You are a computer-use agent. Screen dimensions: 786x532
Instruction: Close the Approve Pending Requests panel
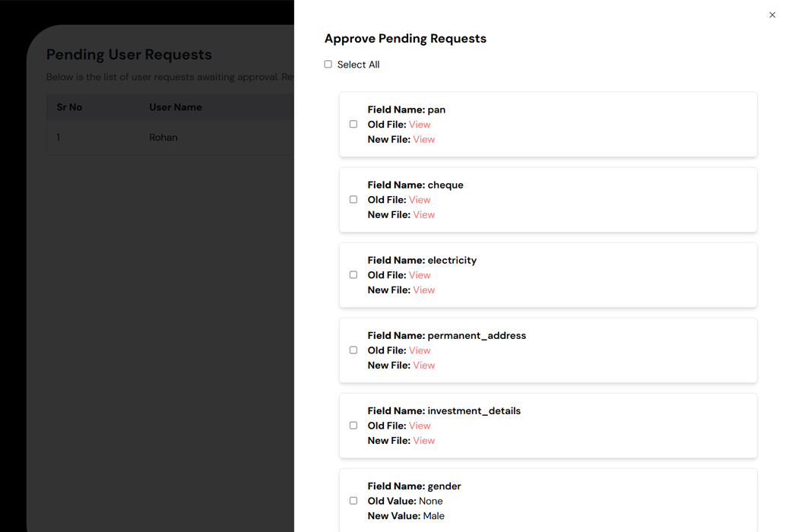click(x=772, y=15)
